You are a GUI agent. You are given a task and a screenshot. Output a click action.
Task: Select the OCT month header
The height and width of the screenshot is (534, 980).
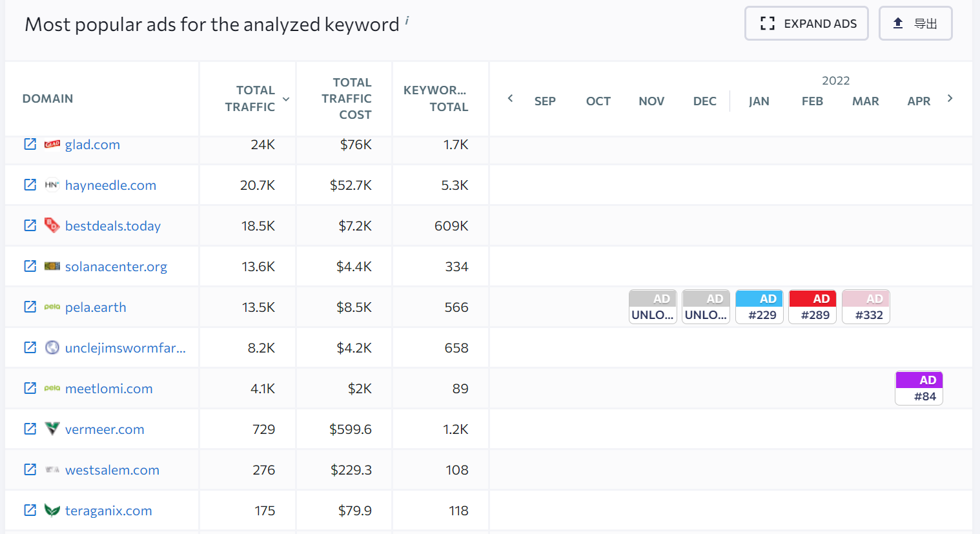click(x=598, y=101)
